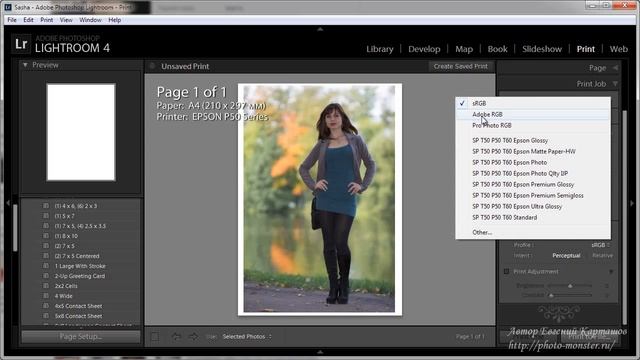Open the Window menu
640x360 pixels.
click(x=90, y=20)
